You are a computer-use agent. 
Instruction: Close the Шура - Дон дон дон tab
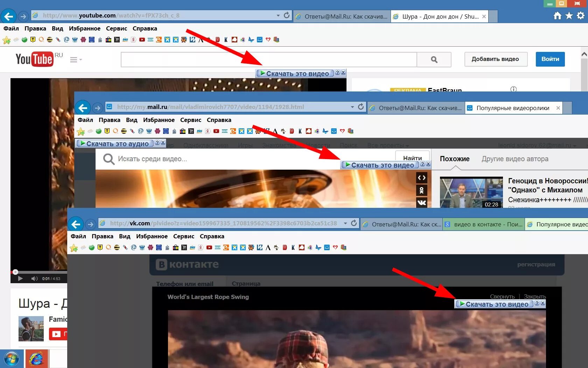click(x=484, y=16)
